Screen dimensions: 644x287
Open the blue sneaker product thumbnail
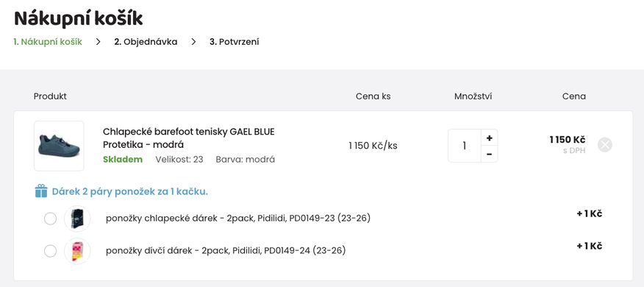click(59, 146)
